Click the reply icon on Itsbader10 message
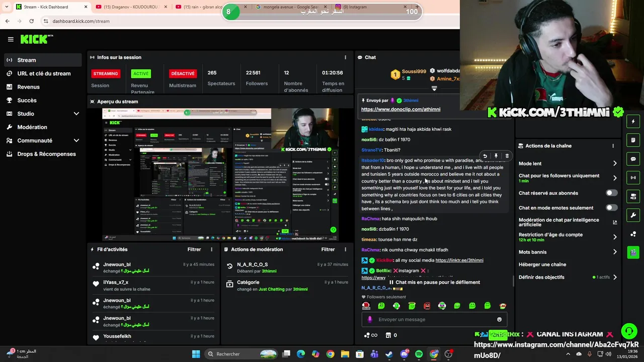644x362 pixels. point(485,156)
